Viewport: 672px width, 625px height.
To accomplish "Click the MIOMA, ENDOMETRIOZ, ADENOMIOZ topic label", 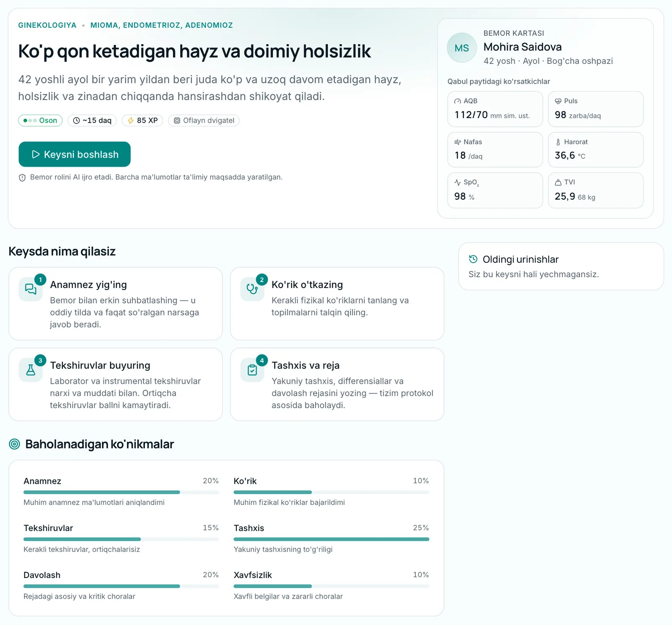I will [x=162, y=25].
